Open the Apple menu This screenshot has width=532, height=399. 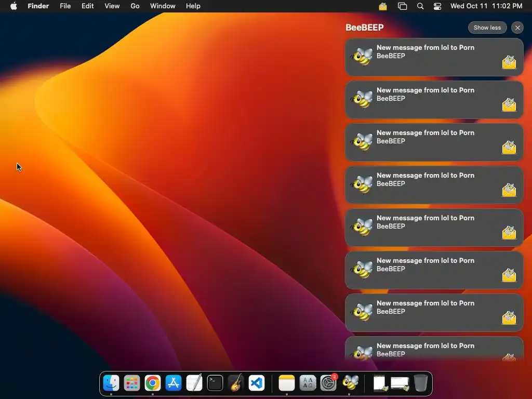pos(14,6)
